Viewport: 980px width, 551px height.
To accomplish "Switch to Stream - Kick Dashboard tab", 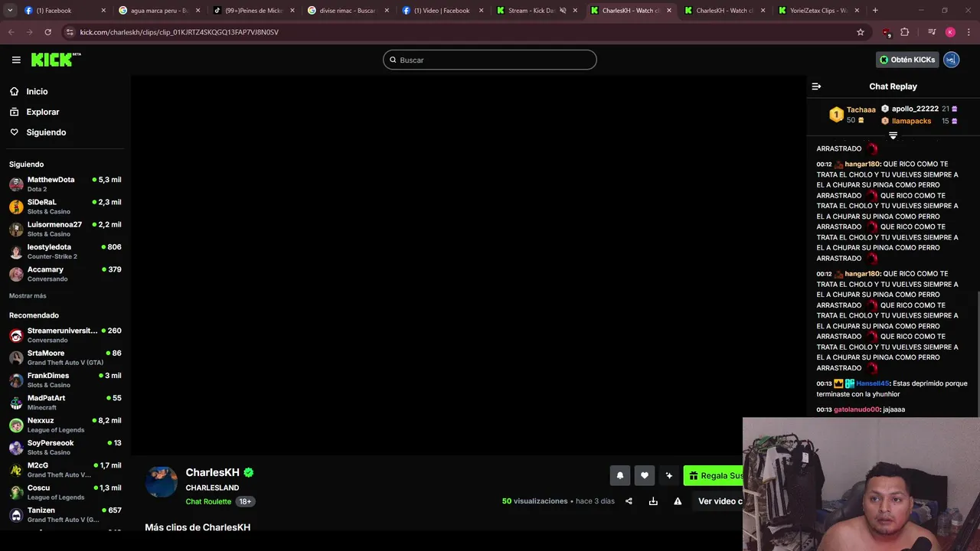I will pyautogui.click(x=535, y=11).
